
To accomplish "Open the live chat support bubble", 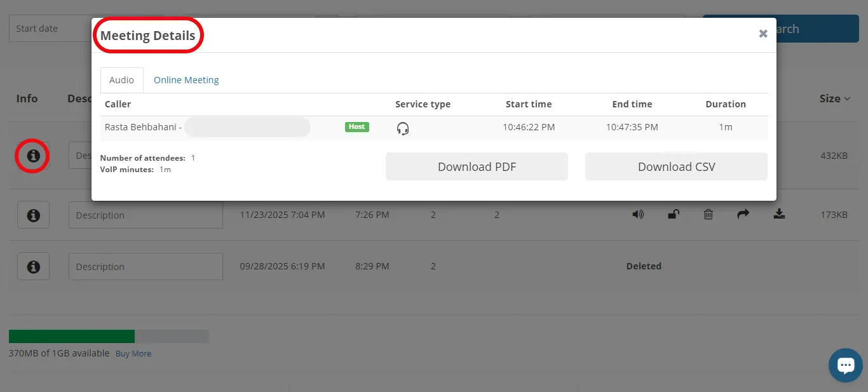I will (845, 365).
